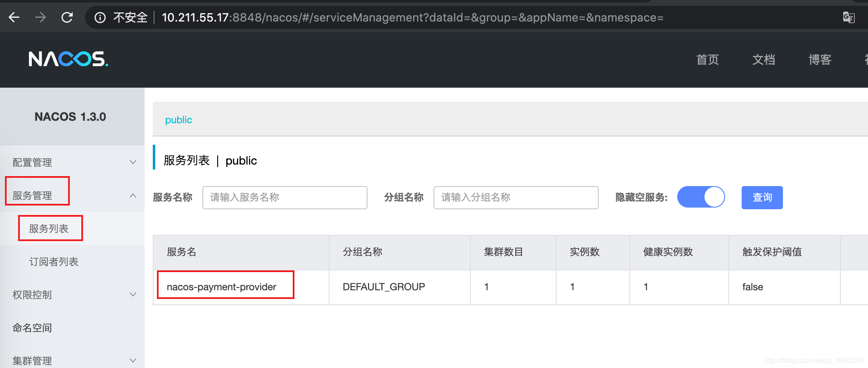The image size is (868, 368).
Task: Click the blue 查询 button
Action: pos(762,197)
